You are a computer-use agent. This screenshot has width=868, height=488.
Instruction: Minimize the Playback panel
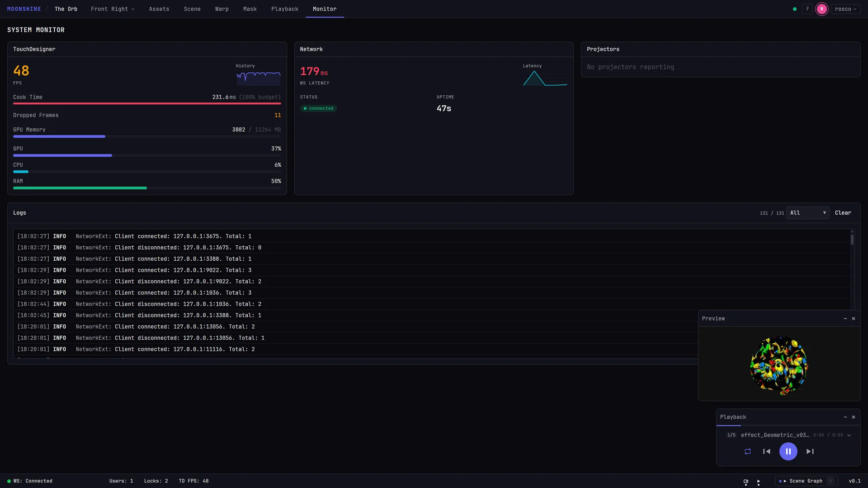pyautogui.click(x=845, y=417)
